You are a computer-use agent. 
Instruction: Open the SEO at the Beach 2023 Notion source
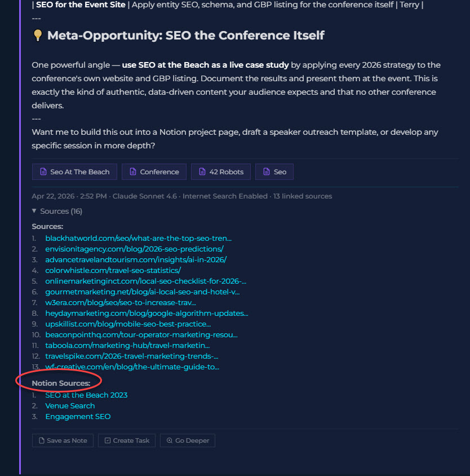coord(86,395)
